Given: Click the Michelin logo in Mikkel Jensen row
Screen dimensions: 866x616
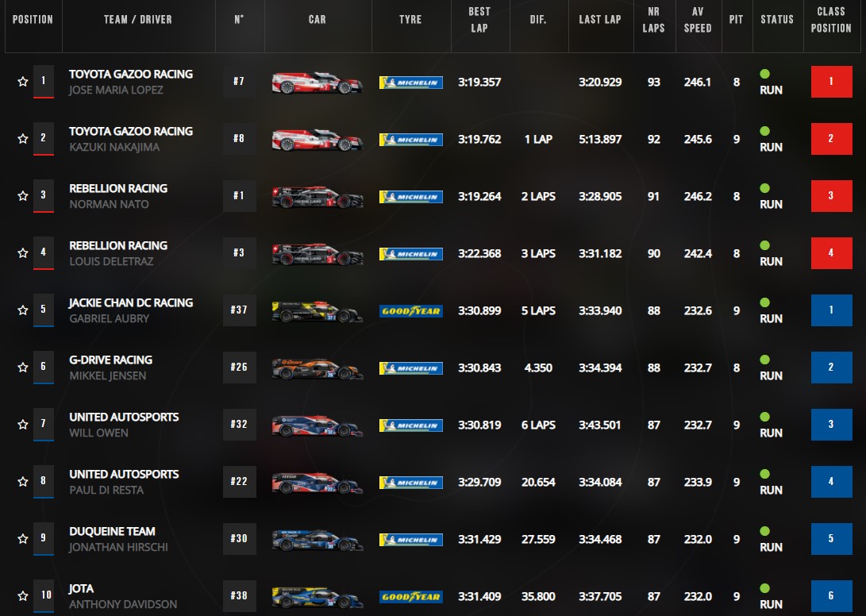Looking at the screenshot, I should pos(411,368).
